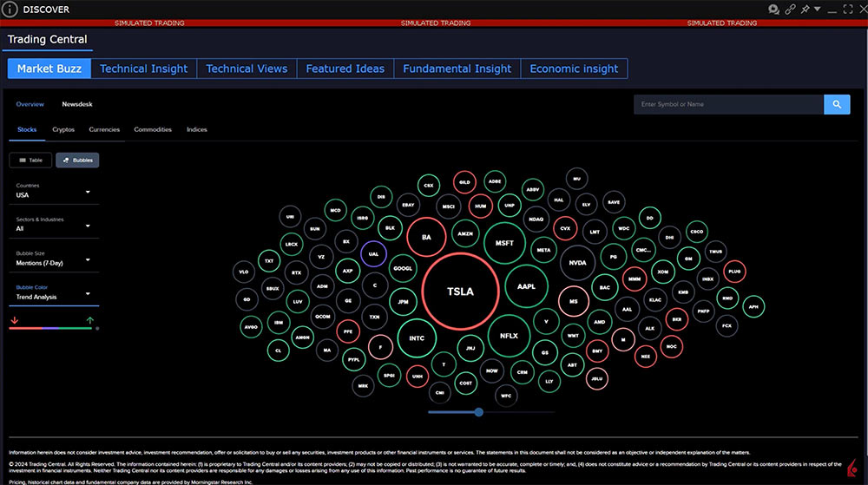Image resolution: width=868 pixels, height=485 pixels.
Task: Click the magnifier search button
Action: point(837,104)
